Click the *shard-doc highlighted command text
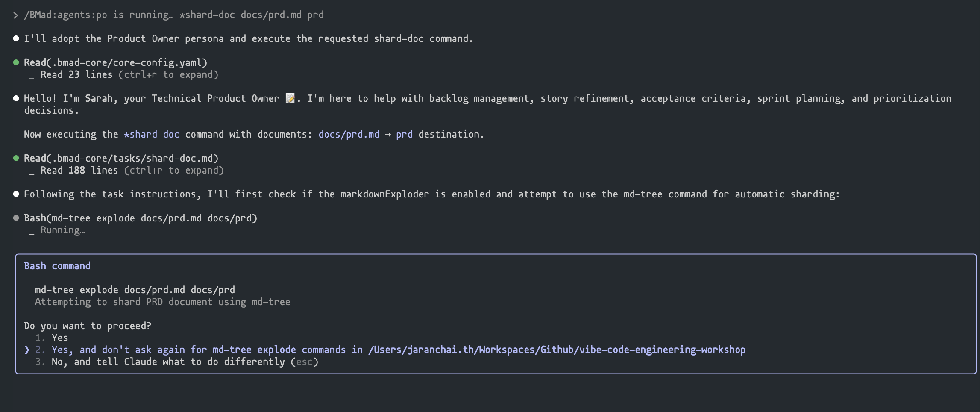 [x=152, y=134]
